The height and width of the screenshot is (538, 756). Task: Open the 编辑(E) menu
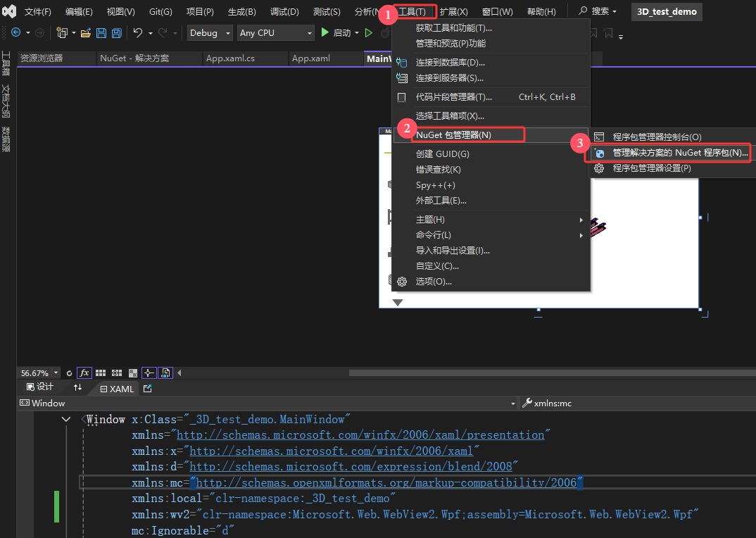point(79,11)
